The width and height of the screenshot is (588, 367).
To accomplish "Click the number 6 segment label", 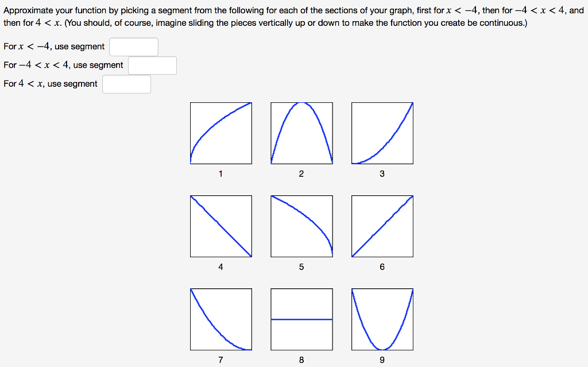I will [x=382, y=266].
